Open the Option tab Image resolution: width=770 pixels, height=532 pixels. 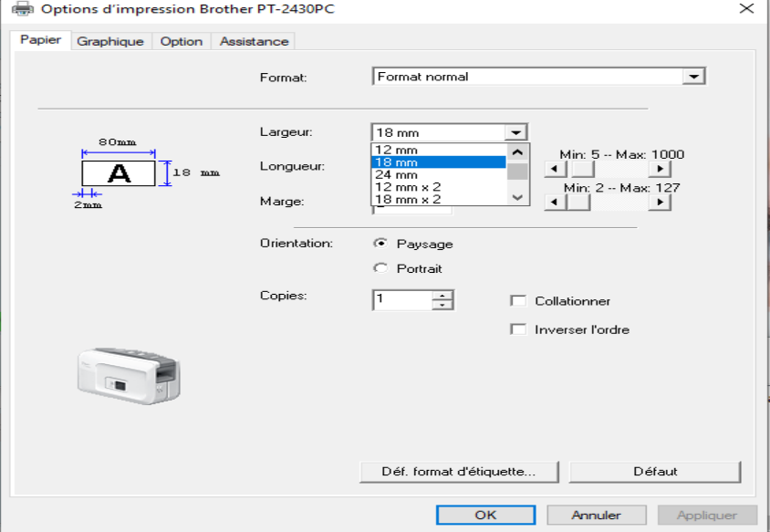coord(182,42)
